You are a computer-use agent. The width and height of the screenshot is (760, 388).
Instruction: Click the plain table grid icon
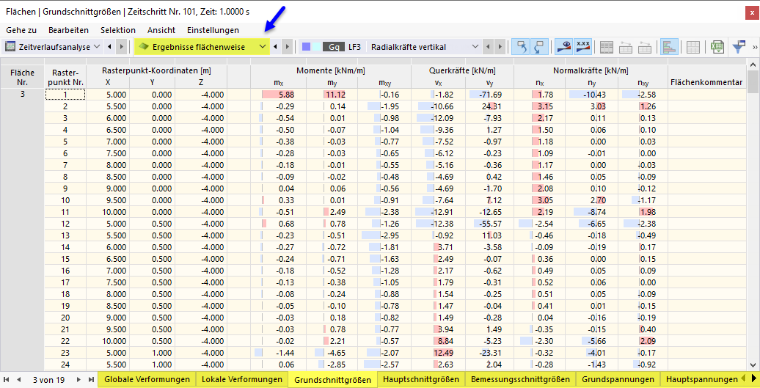pyautogui.click(x=694, y=47)
